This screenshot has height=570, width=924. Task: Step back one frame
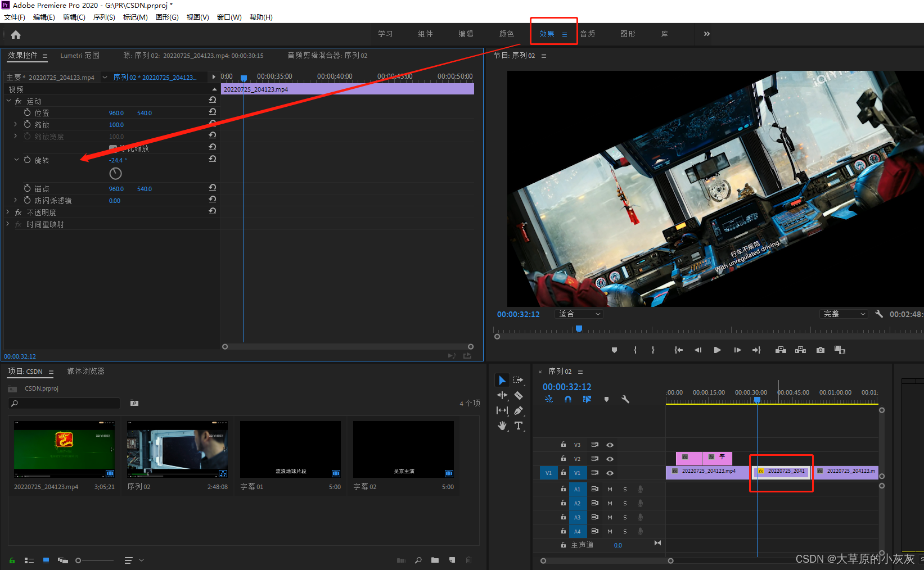coord(698,350)
